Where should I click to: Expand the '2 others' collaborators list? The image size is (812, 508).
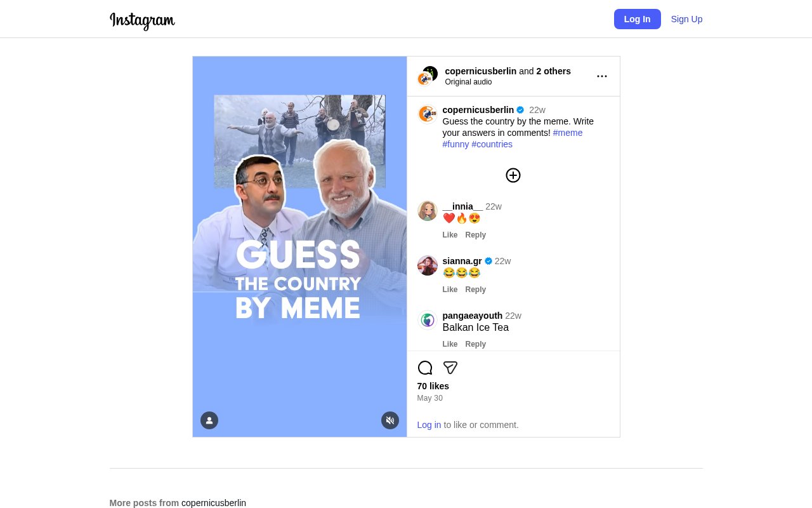[x=553, y=71]
